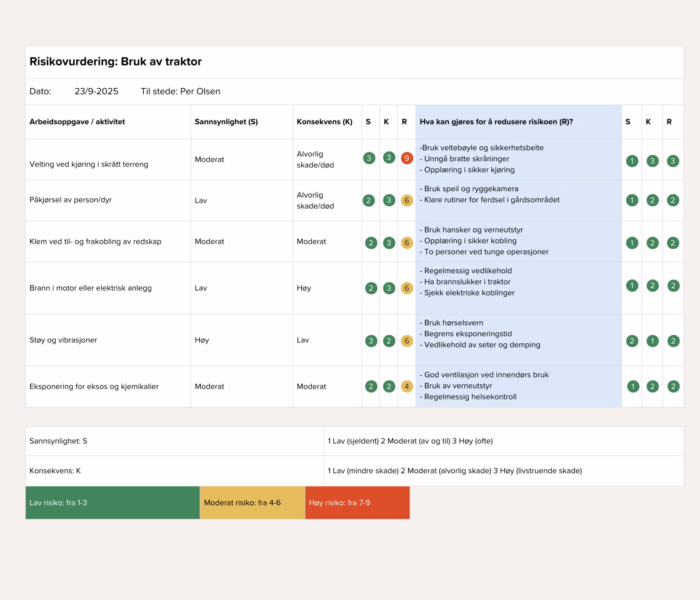Image resolution: width=700 pixels, height=600 pixels.
Task: Click the green Lav risiko legend box
Action: pos(112,502)
